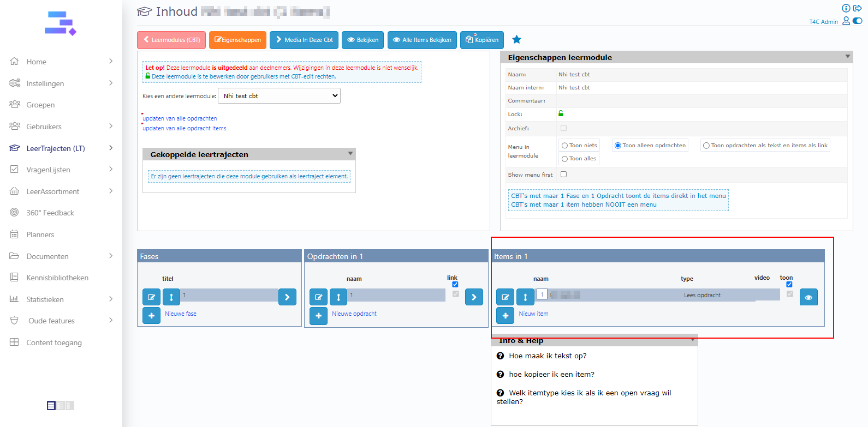Open the 'Kies een andere leermodule' dropdown
Image resolution: width=868 pixels, height=427 pixels.
coord(279,96)
